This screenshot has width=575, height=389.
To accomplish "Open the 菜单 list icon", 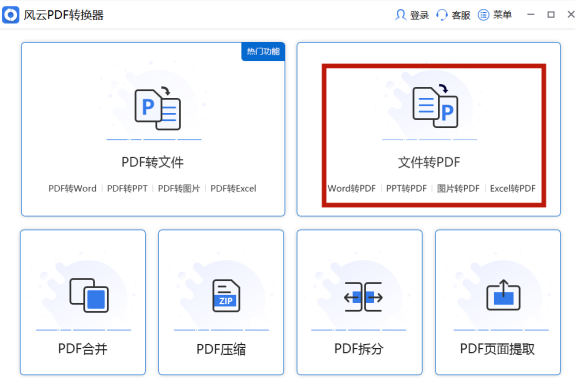I will tap(483, 15).
